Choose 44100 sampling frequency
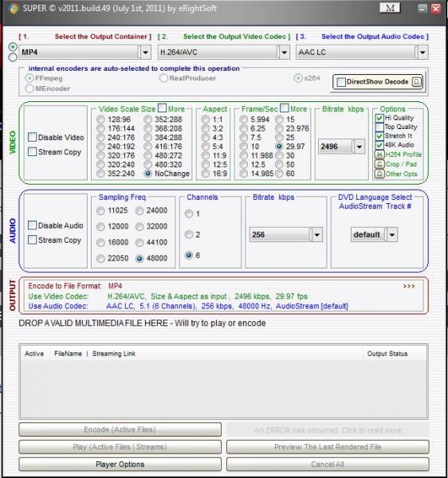The image size is (448, 478). (x=140, y=243)
